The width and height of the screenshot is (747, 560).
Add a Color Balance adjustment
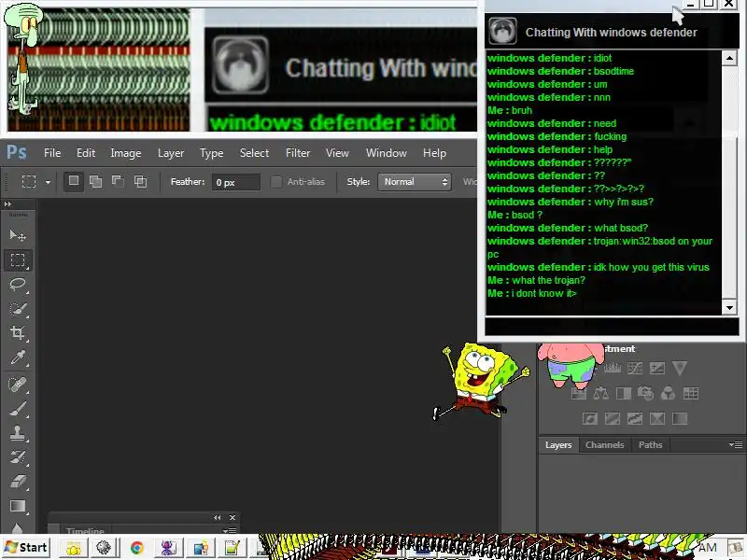click(x=600, y=393)
